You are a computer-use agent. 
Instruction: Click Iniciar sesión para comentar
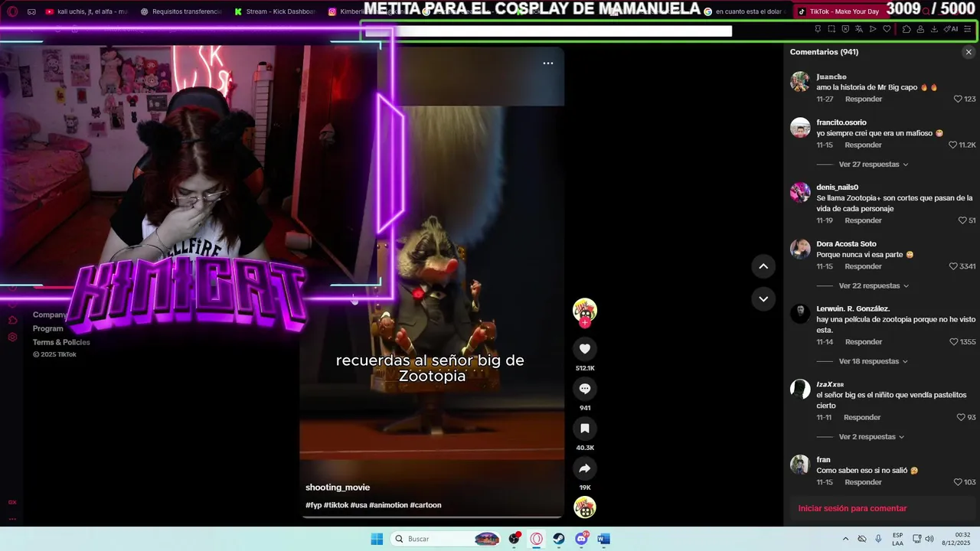[852, 509]
